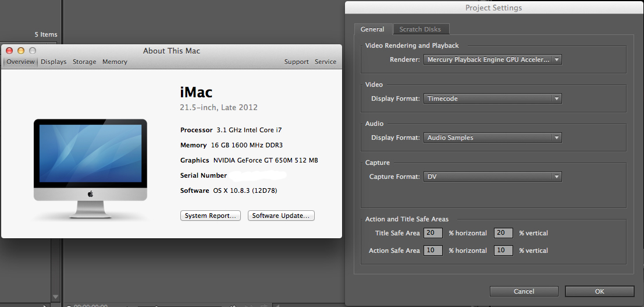Click the Software Update button

[x=281, y=216]
